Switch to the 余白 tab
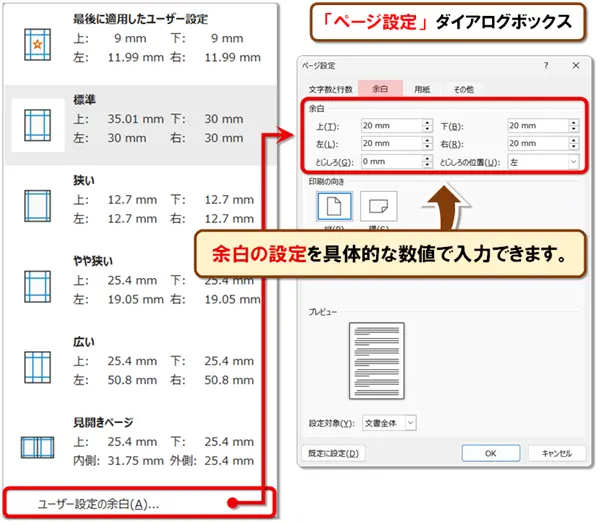This screenshot has height=525, width=600. (380, 89)
